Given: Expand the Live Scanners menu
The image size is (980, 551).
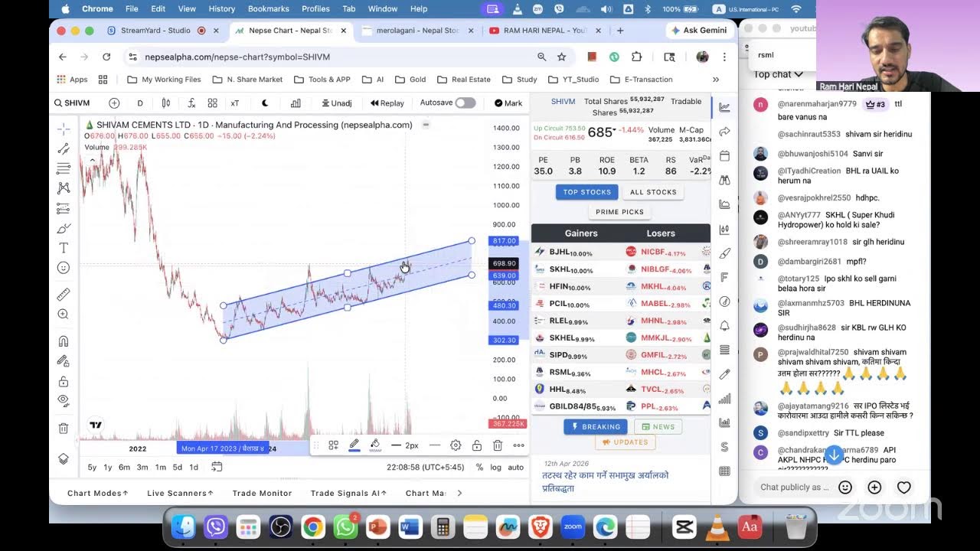Looking at the screenshot, I should coord(180,493).
